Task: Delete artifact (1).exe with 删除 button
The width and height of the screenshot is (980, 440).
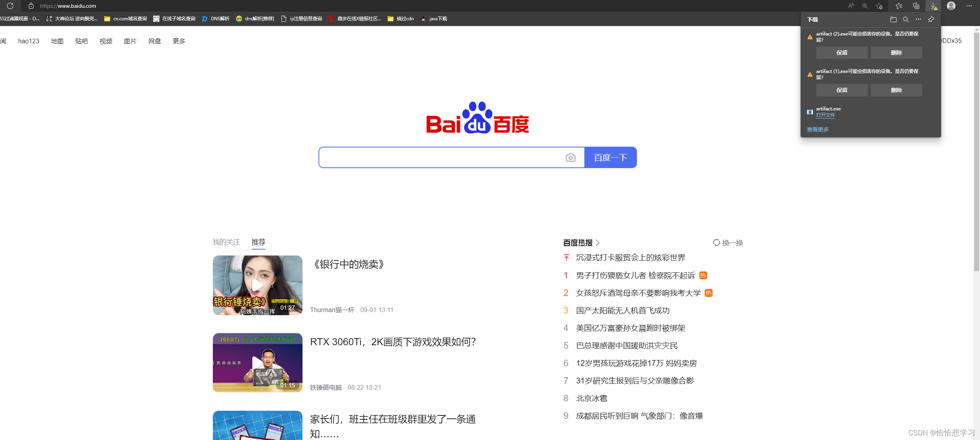Action: tap(896, 90)
